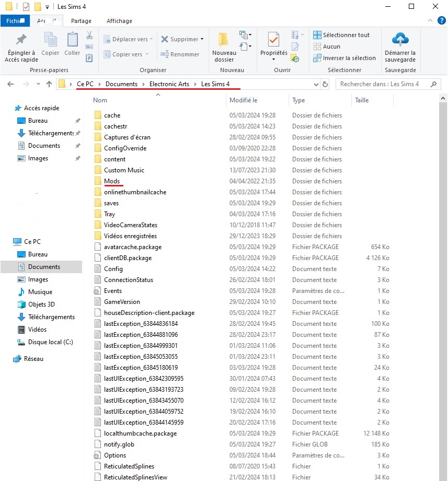Sort files by the Nom column header
This screenshot has width=448, height=481.
[x=100, y=100]
